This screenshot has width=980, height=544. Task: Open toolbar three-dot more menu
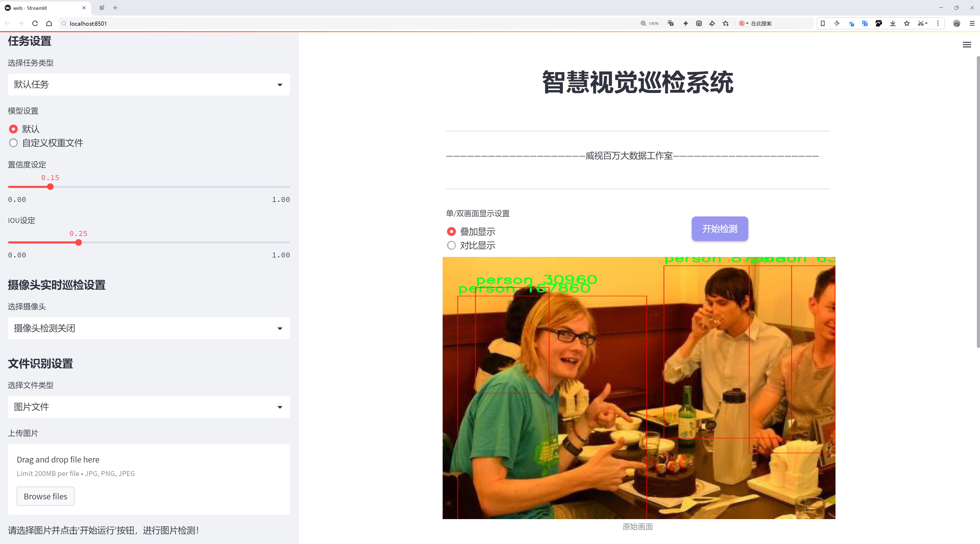[938, 24]
